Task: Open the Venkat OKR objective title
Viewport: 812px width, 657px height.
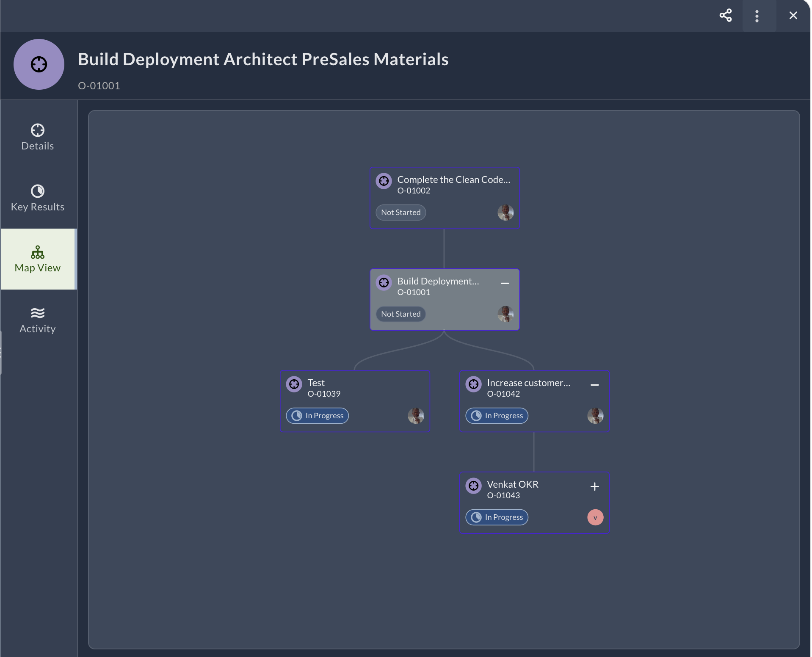Action: tap(513, 484)
